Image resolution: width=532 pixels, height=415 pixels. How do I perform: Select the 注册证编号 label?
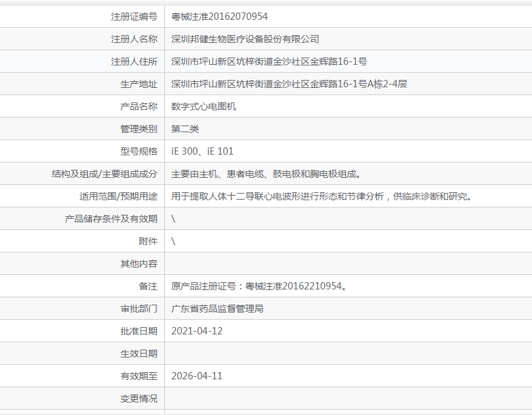point(134,17)
